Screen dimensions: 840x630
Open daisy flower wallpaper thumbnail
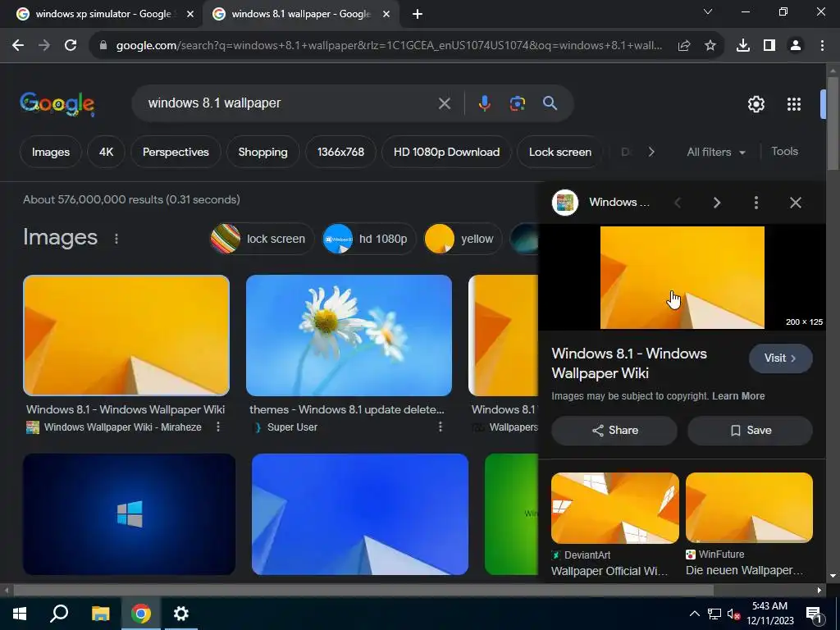click(349, 336)
